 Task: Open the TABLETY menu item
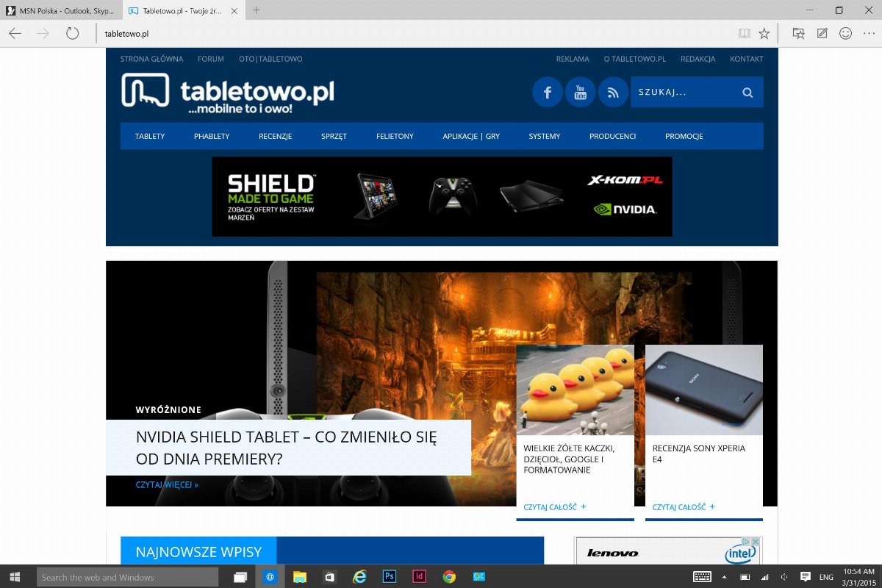[x=150, y=136]
